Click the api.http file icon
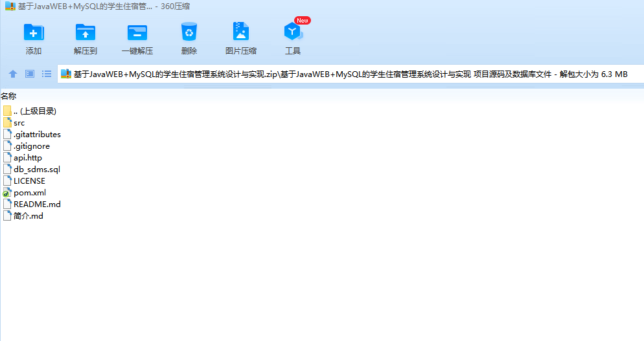The image size is (644, 341). click(7, 158)
